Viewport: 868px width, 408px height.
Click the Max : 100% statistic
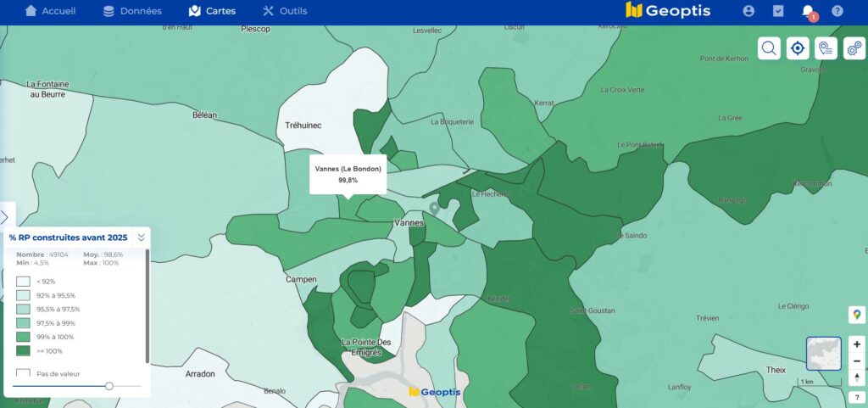coord(101,262)
